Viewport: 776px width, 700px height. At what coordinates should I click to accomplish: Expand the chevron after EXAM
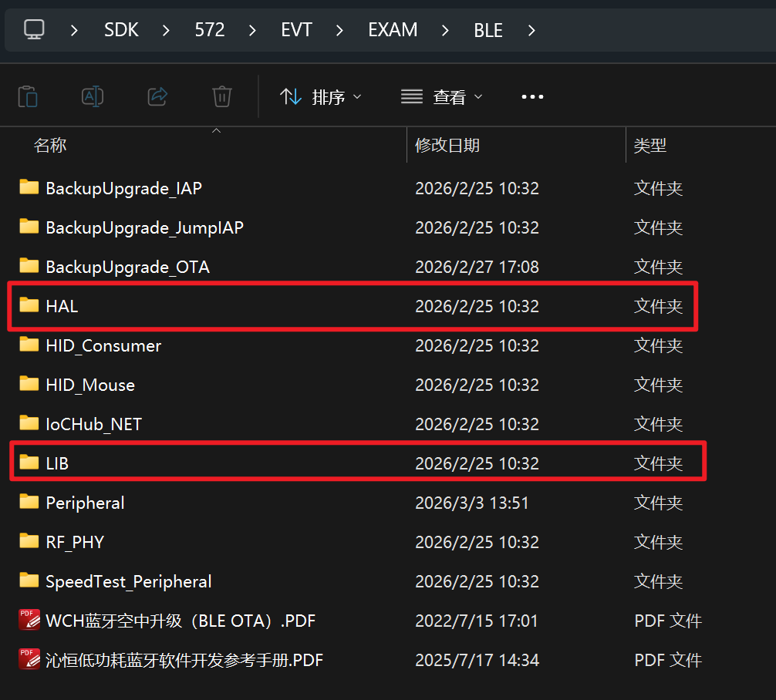(445, 31)
